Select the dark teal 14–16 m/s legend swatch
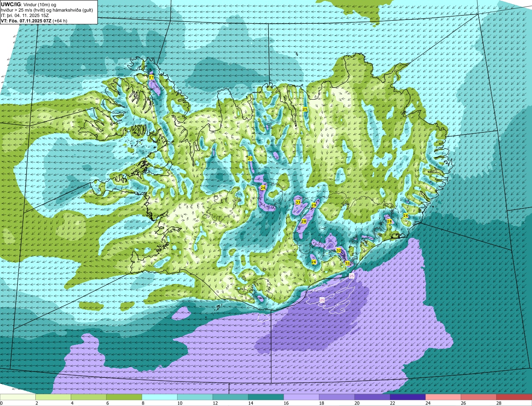Screen dimensions: 532x406 pos(266,397)
